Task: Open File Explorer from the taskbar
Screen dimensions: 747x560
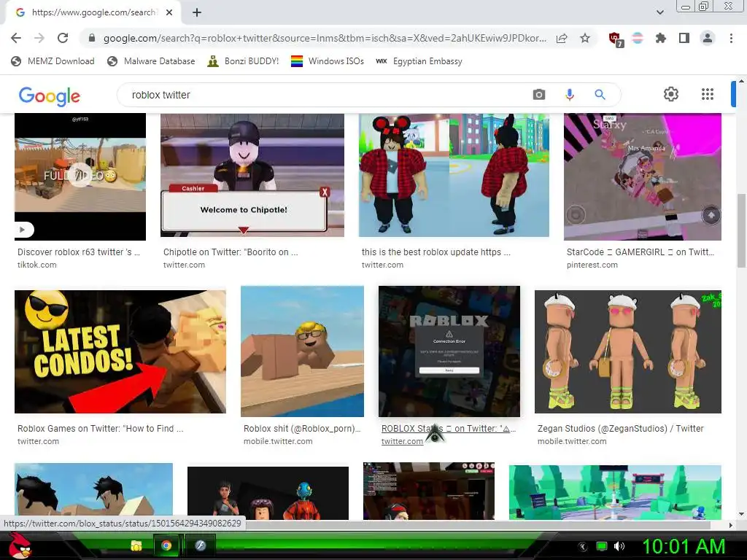Action: [136, 545]
